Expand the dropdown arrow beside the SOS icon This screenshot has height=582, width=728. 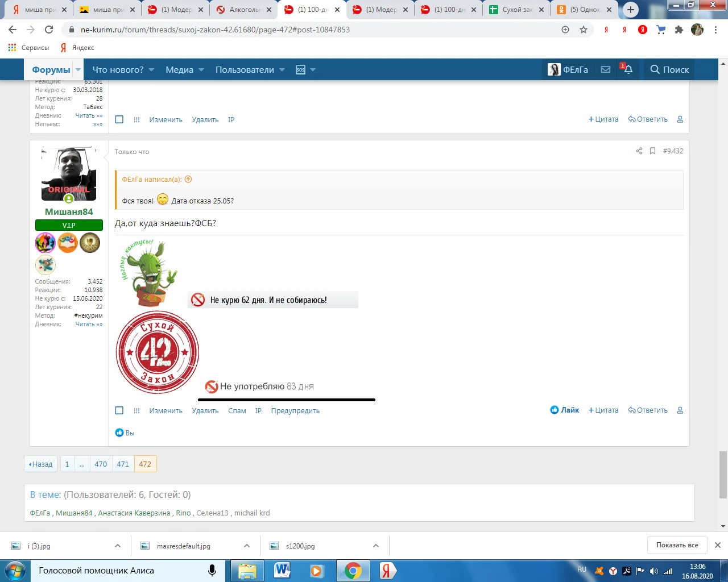313,70
